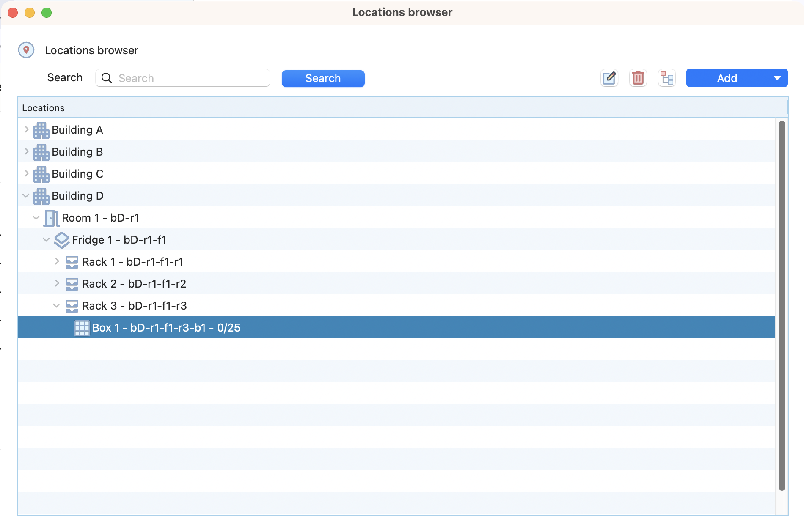Click the red trash delete icon

(638, 78)
